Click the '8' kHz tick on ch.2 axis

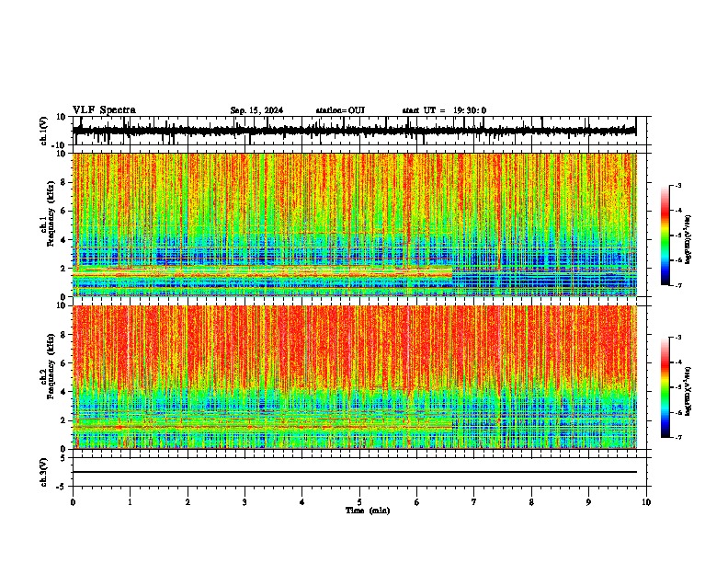(63, 335)
